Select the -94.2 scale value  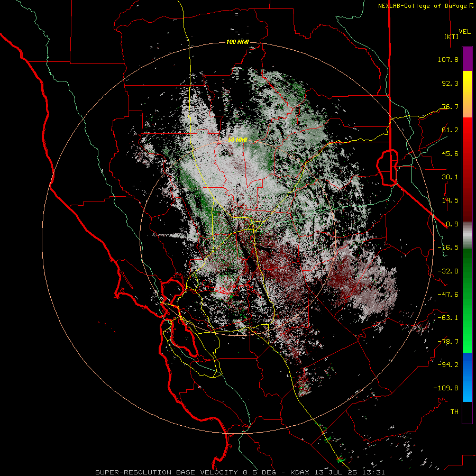click(x=448, y=365)
